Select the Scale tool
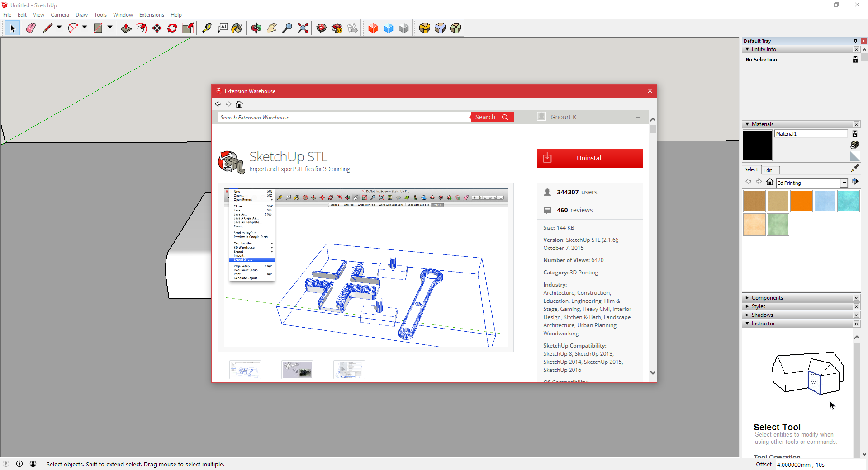Screen dimensions: 868x470 tap(188, 28)
